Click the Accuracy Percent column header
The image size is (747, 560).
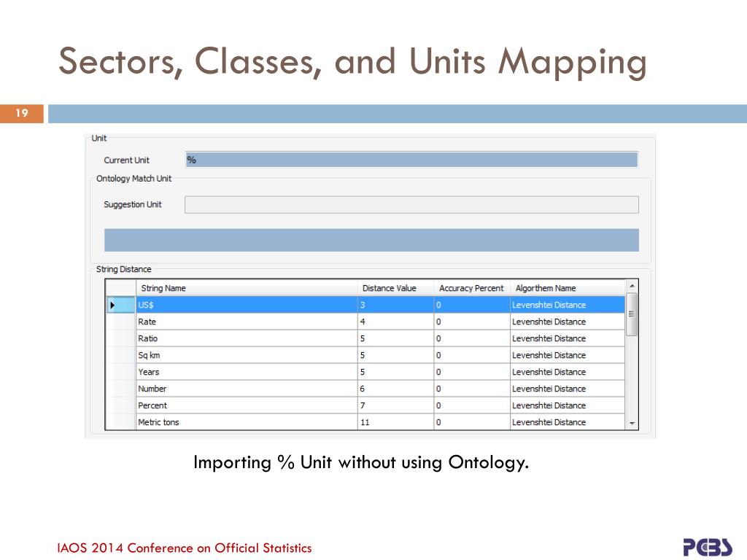click(472, 288)
